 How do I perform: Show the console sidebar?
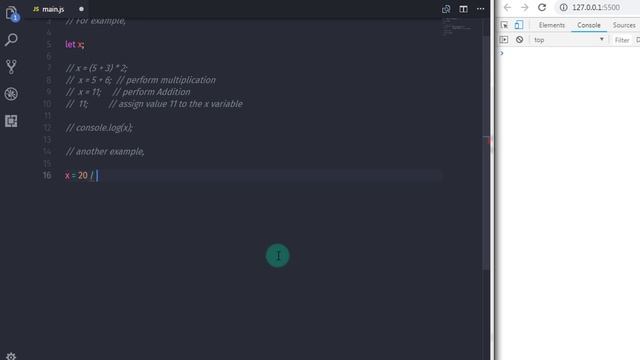pos(504,40)
